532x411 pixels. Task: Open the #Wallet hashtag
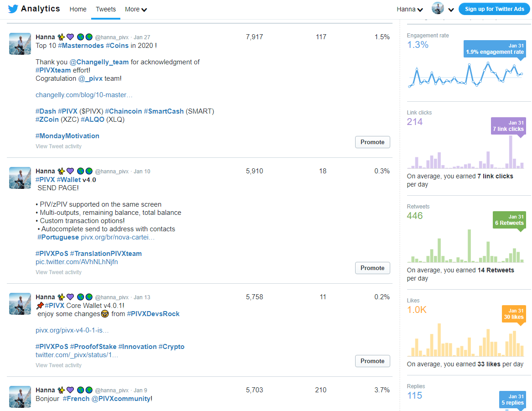click(x=69, y=180)
